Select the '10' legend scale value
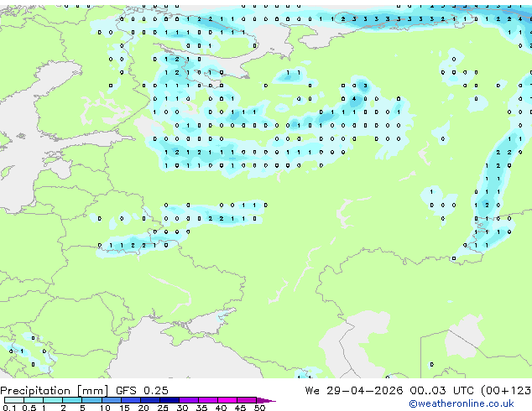 [105, 408]
